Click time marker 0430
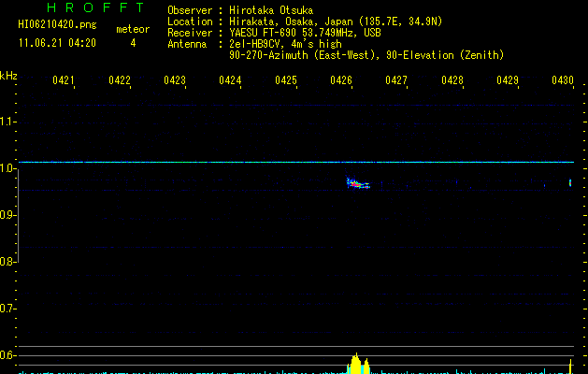The image size is (588, 374). click(x=563, y=79)
